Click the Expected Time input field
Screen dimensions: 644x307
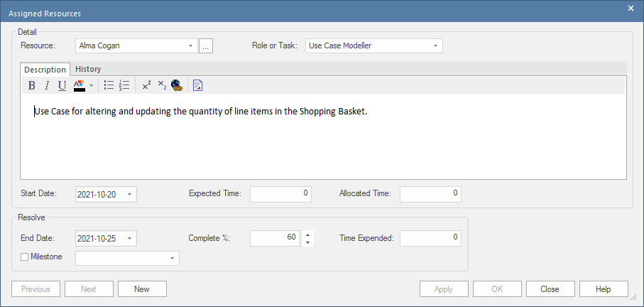point(280,193)
